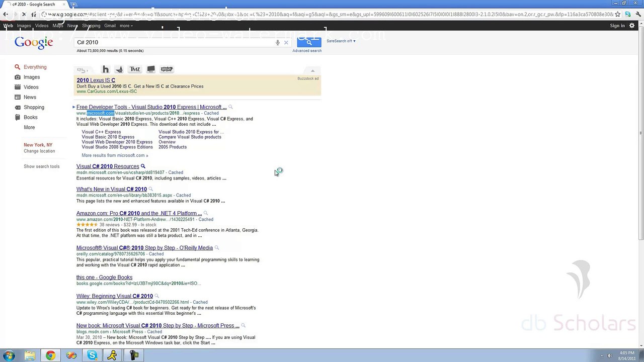644x362 pixels.
Task: Click the camera recorder taskbar icon
Action: 134,355
